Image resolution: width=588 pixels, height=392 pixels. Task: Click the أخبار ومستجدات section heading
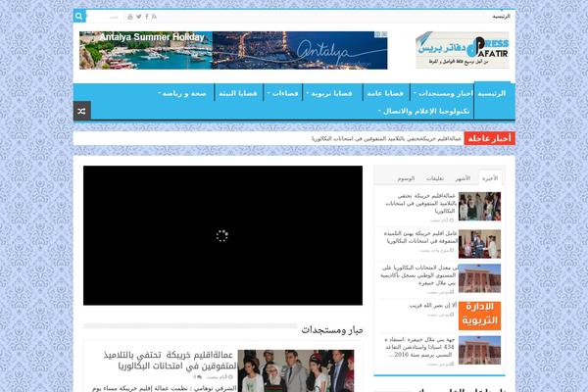pos(332,330)
